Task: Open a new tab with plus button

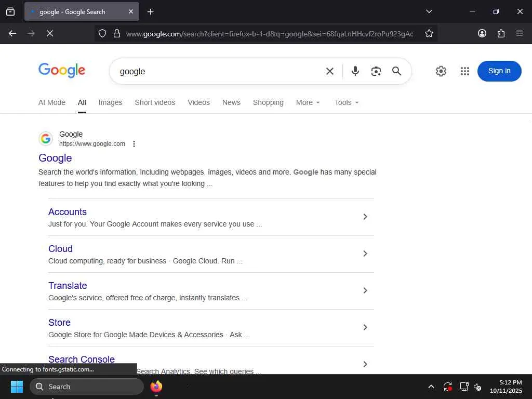Action: click(x=150, y=12)
